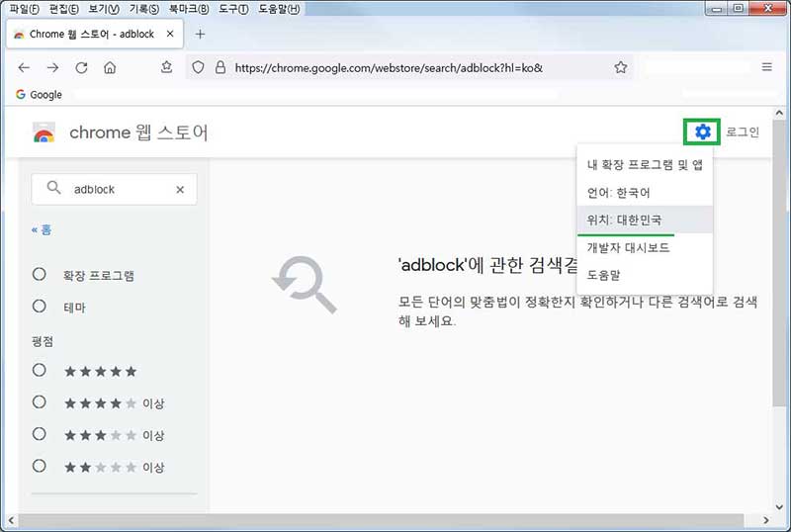Viewport: 791px width, 532px height.
Task: Select the 확장 프로그램 radio button
Action: click(40, 274)
